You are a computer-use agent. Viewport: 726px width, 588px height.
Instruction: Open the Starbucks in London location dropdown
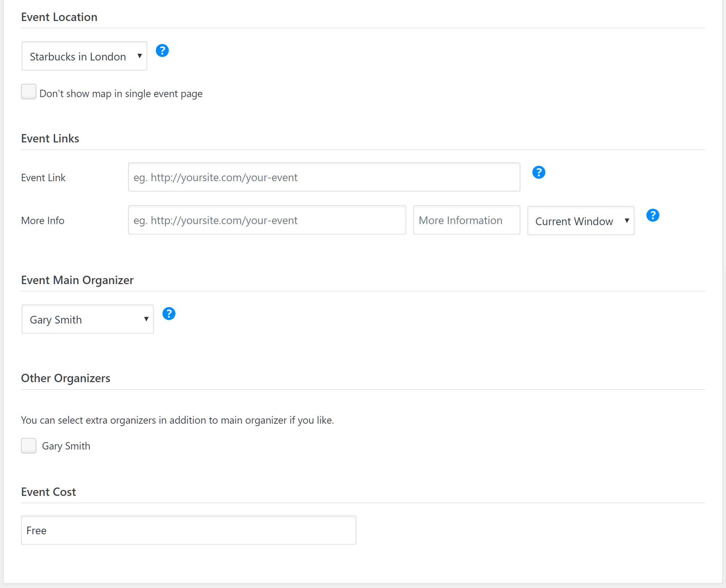click(84, 56)
